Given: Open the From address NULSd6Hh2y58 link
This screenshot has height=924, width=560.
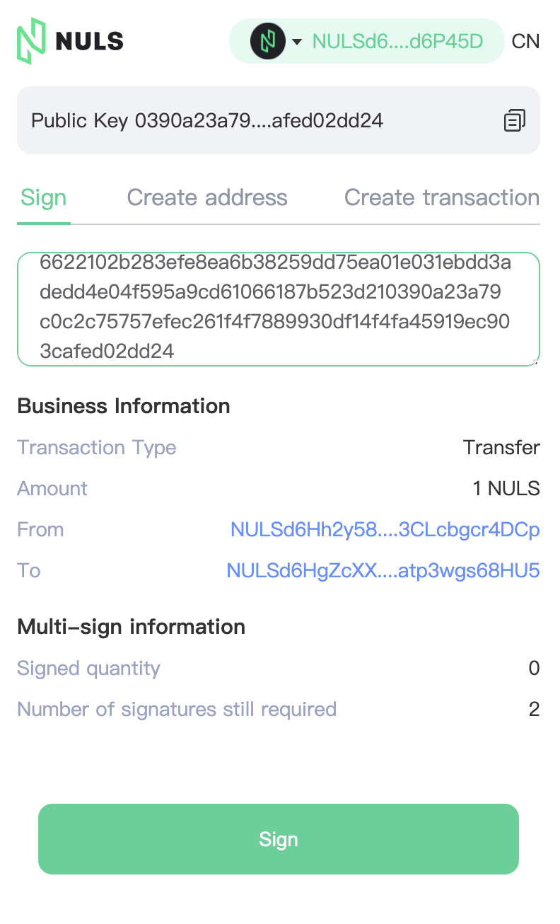Looking at the screenshot, I should pos(385,530).
